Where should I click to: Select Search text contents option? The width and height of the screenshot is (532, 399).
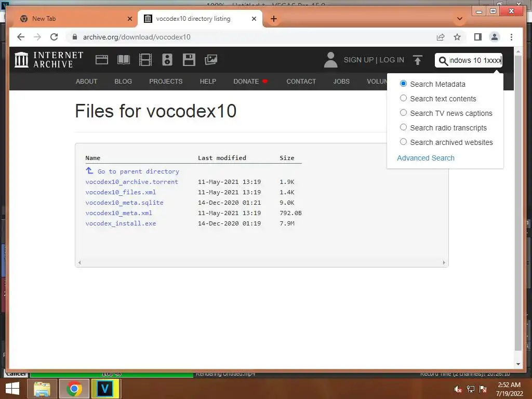[x=403, y=98]
